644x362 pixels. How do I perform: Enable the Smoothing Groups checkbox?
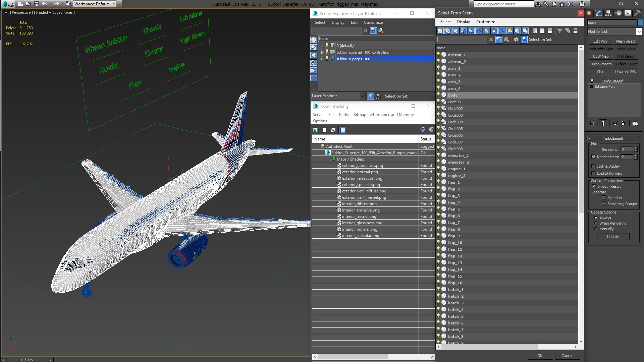click(x=604, y=204)
